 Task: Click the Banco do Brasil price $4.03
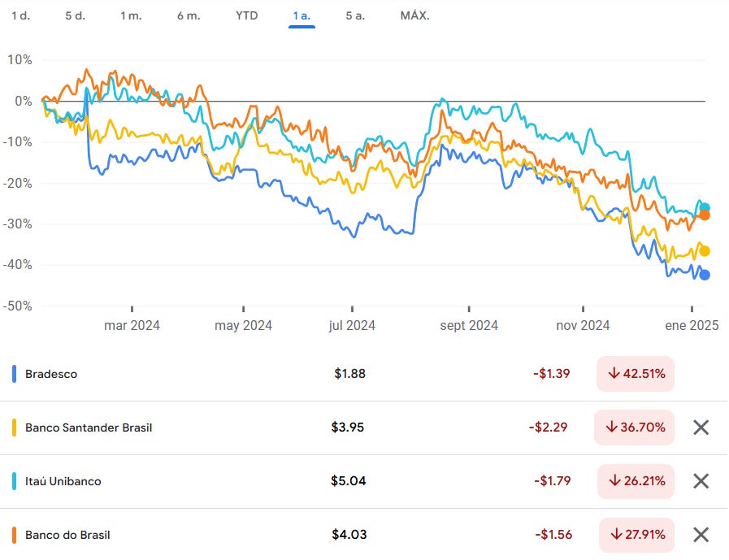[349, 535]
